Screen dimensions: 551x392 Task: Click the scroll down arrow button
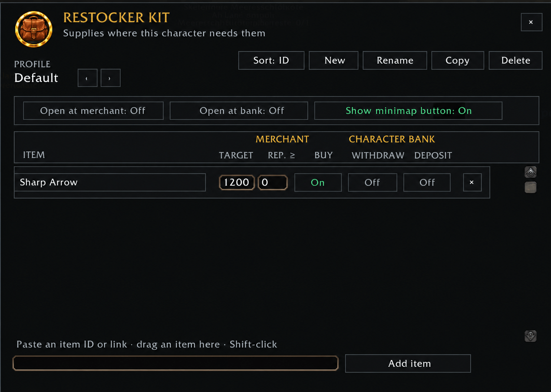click(531, 336)
